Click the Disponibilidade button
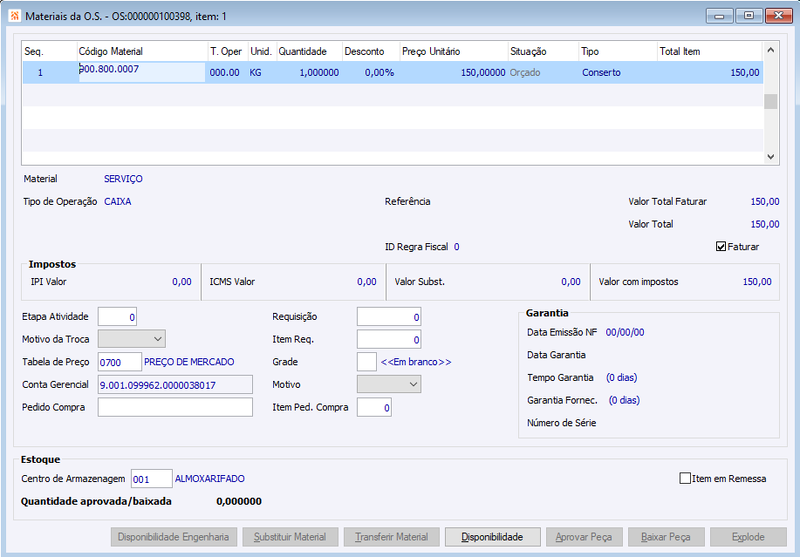The width and height of the screenshot is (800, 557). pyautogui.click(x=492, y=537)
